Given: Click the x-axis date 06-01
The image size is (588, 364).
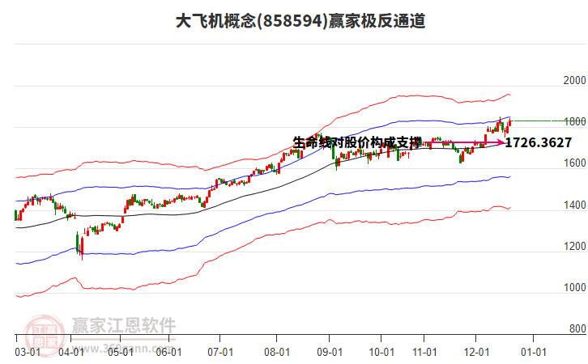Looking at the screenshot, I should [x=168, y=353].
